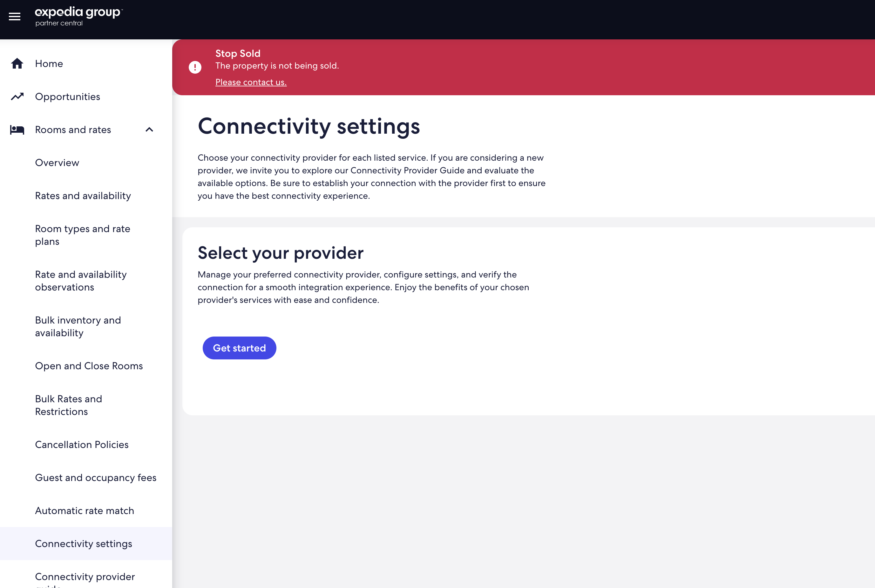Select Room types and rate plans
The image size is (875, 588).
click(83, 235)
